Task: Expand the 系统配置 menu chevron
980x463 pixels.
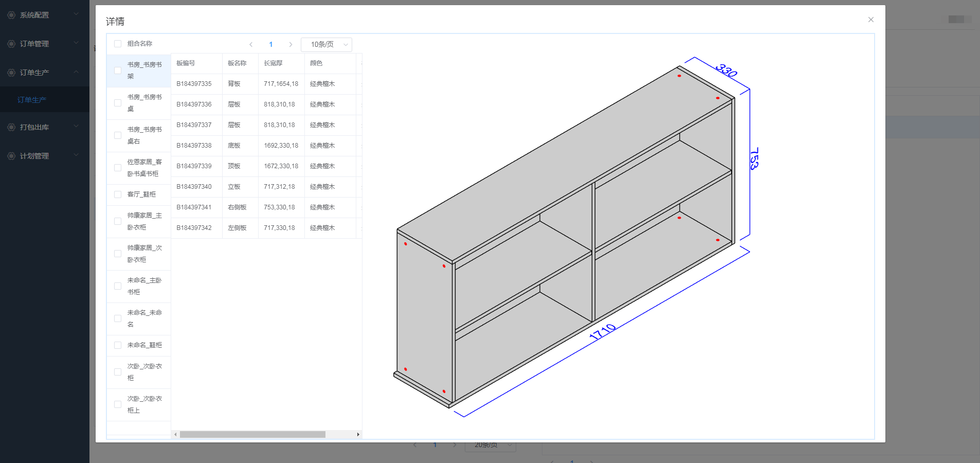Action: pyautogui.click(x=76, y=14)
